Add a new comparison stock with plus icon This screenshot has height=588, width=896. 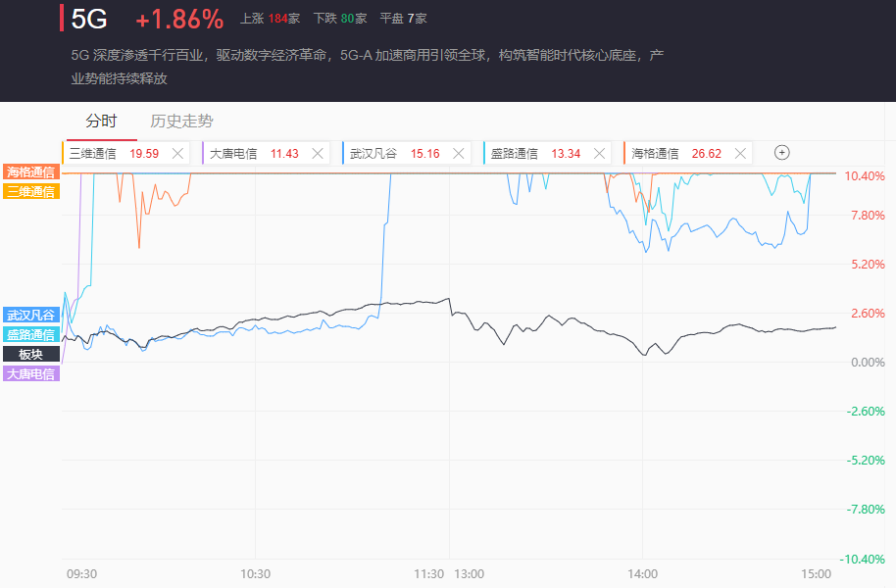tap(781, 152)
